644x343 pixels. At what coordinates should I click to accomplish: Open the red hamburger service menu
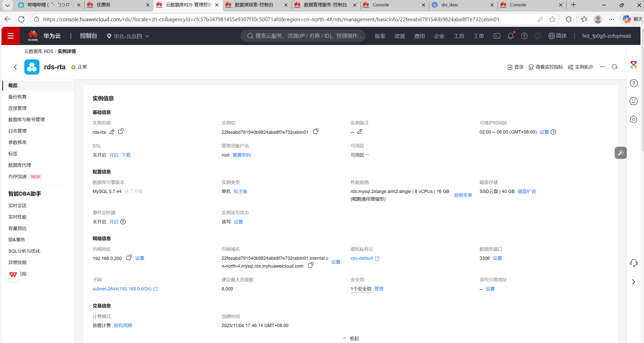[x=11, y=36]
